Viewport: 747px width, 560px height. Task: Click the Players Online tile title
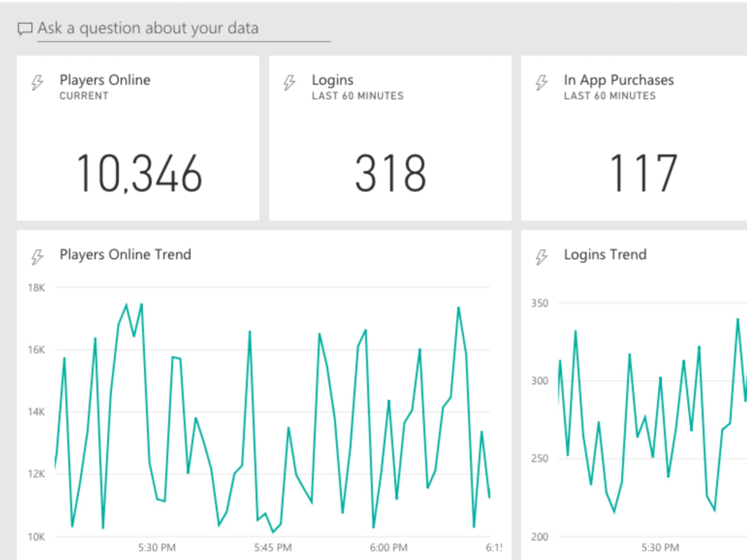[105, 80]
